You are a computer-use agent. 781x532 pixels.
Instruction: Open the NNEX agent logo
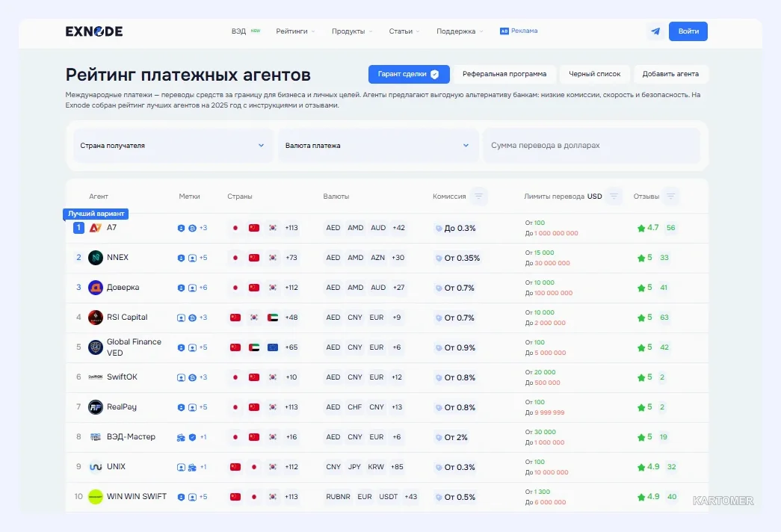[x=96, y=258]
